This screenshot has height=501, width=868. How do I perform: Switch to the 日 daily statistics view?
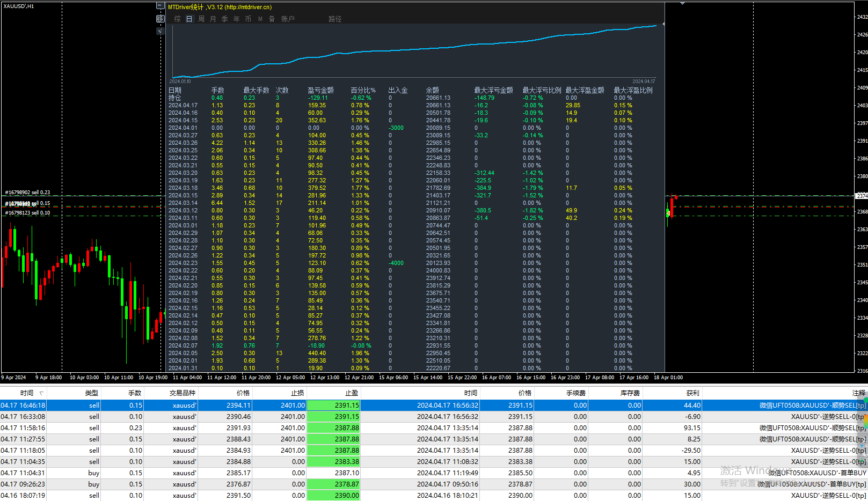click(x=189, y=19)
